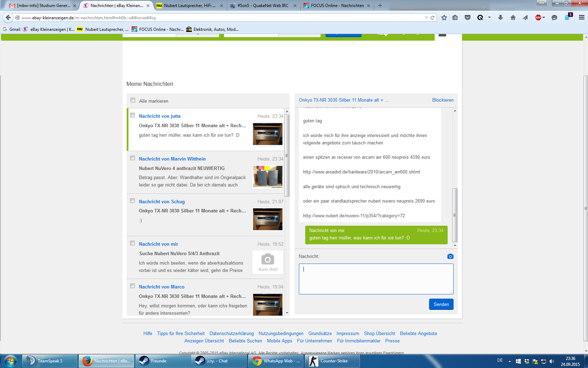Viewport: 588px width, 368px height.
Task: Click the camera icon to attach a photo
Action: click(450, 257)
